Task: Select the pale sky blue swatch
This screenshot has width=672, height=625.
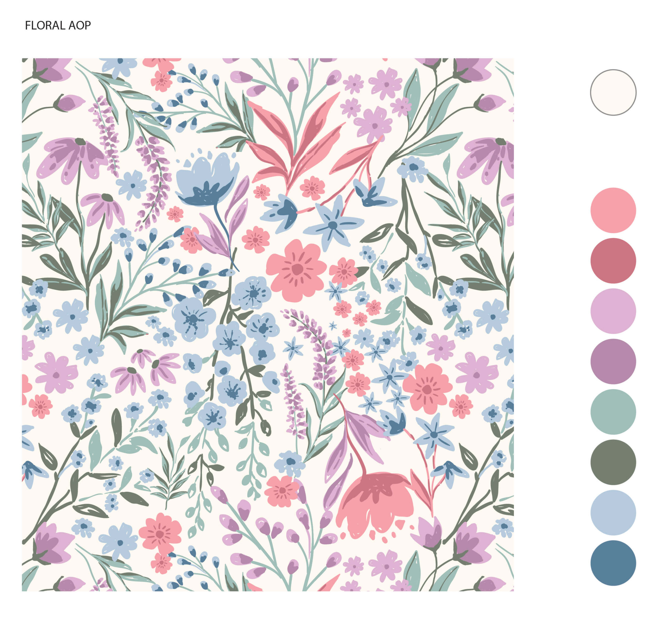Action: (613, 512)
